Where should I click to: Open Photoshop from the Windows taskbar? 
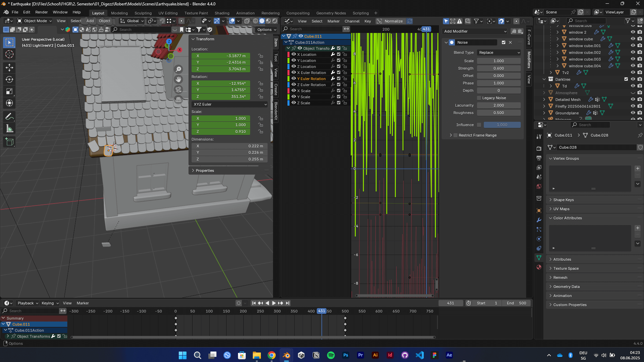tap(346, 355)
